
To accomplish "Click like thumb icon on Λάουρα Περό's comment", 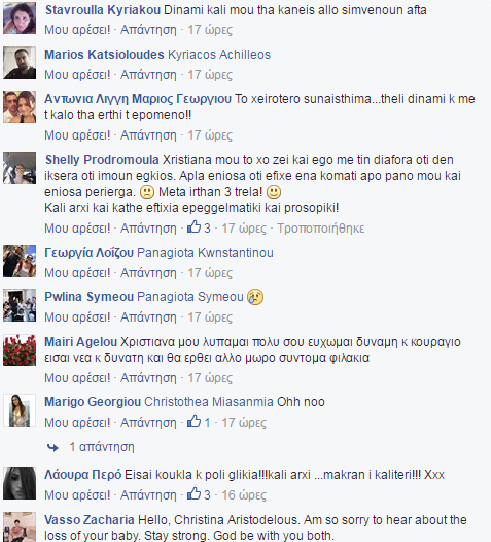I will pyautogui.click(x=194, y=494).
